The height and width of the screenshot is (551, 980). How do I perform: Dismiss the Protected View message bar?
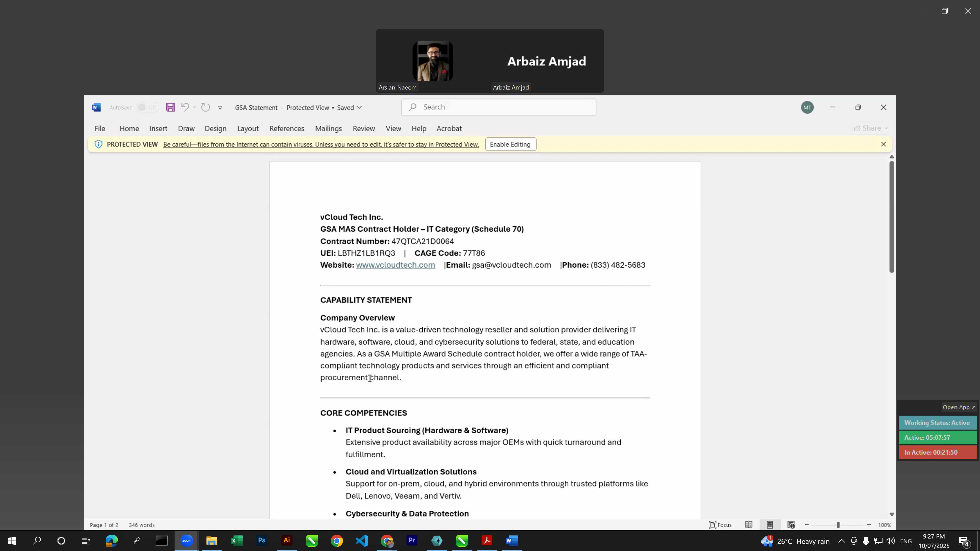[883, 144]
